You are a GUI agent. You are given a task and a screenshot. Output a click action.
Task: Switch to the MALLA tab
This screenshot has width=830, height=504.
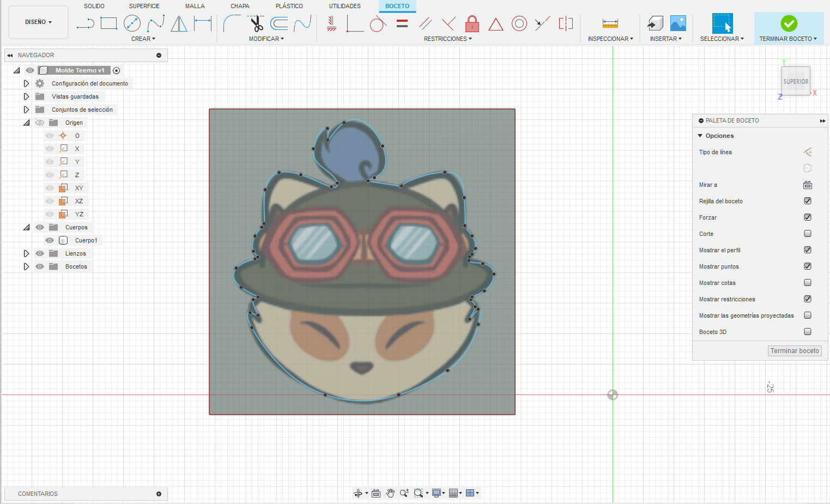(195, 6)
